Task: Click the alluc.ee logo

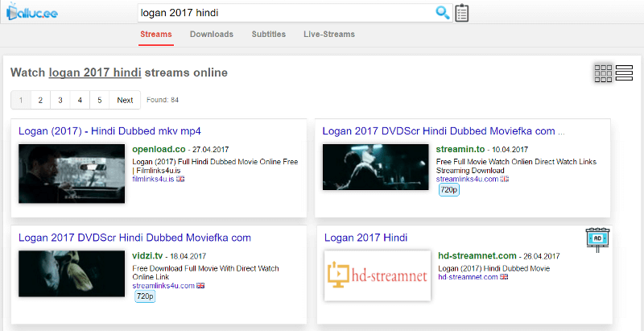Action: [32, 11]
